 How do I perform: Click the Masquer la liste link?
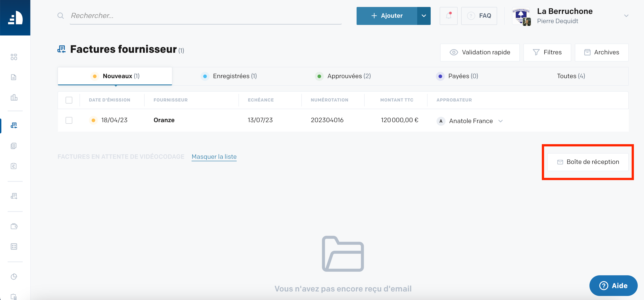(x=214, y=157)
